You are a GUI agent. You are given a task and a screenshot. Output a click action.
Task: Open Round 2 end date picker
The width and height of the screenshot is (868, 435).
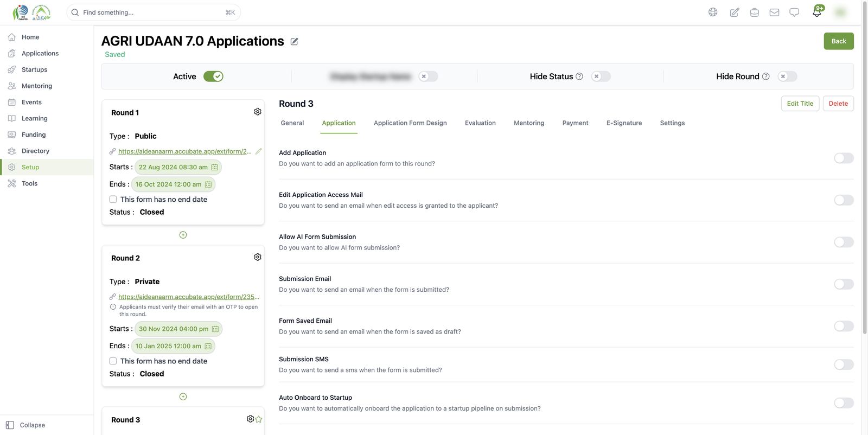pyautogui.click(x=173, y=346)
